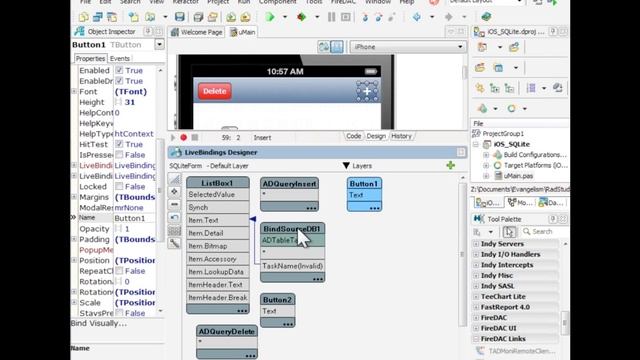Select the TaskName(Invalid) member field
The height and width of the screenshot is (360, 640).
[293, 266]
